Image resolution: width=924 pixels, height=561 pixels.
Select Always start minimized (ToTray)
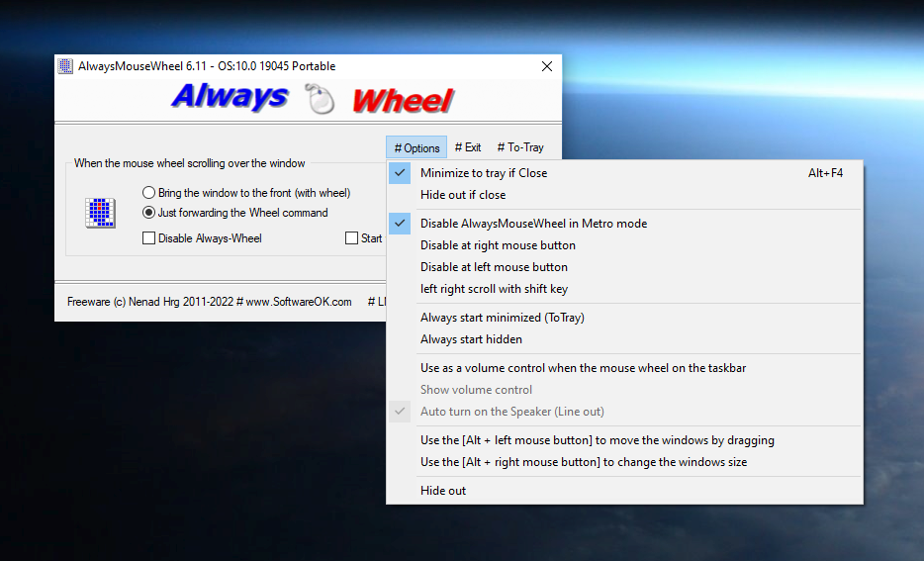624,318
